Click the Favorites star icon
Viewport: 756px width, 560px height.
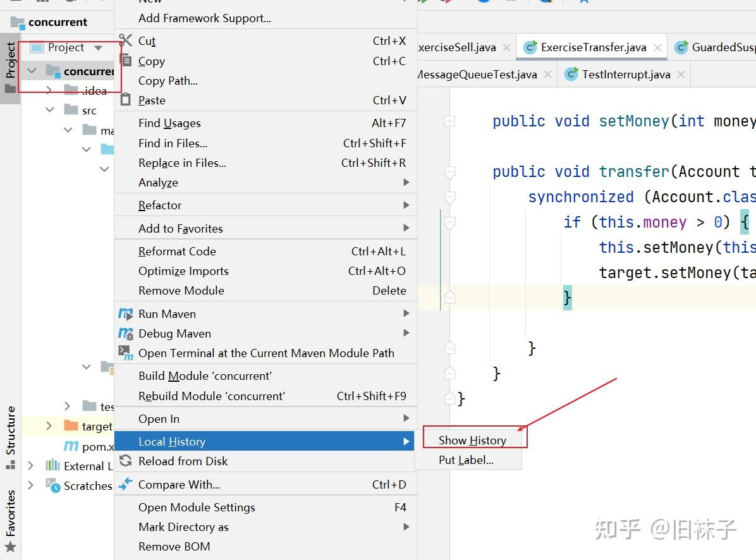(x=10, y=547)
